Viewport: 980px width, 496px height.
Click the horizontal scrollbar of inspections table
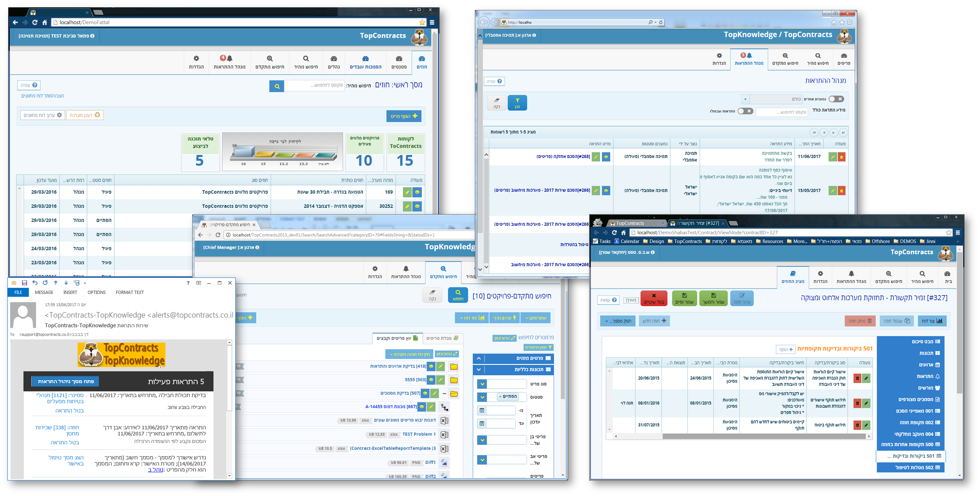tap(764, 436)
